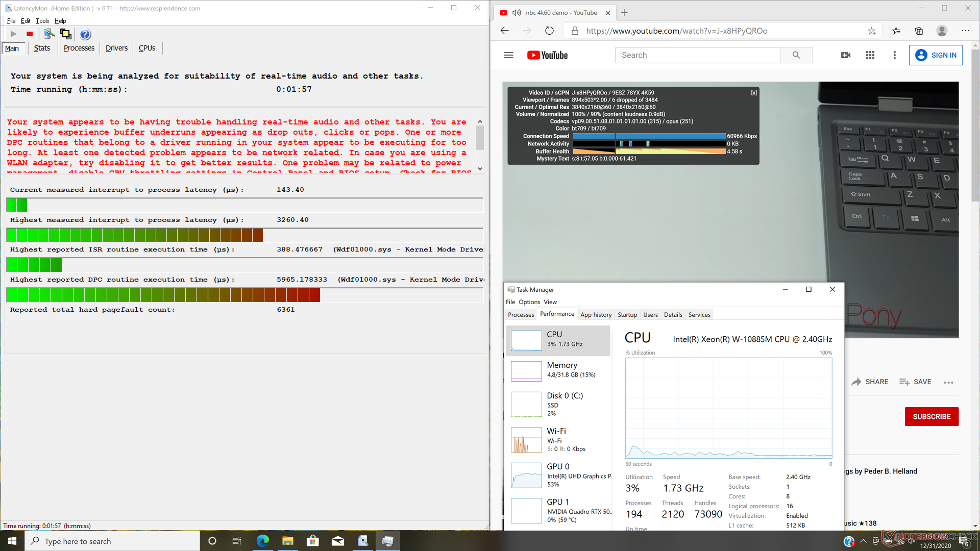
Task: Open YouTube's hamburger guide menu
Action: tap(508, 55)
